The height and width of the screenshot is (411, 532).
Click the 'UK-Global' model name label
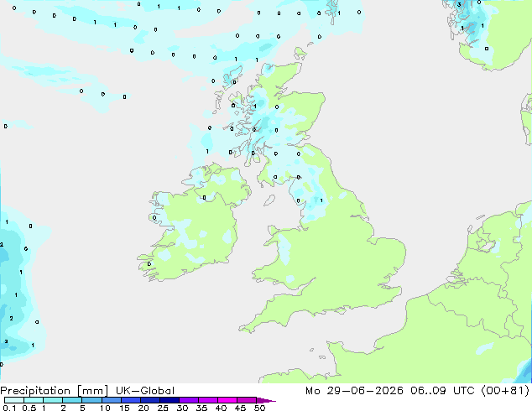click(x=145, y=391)
